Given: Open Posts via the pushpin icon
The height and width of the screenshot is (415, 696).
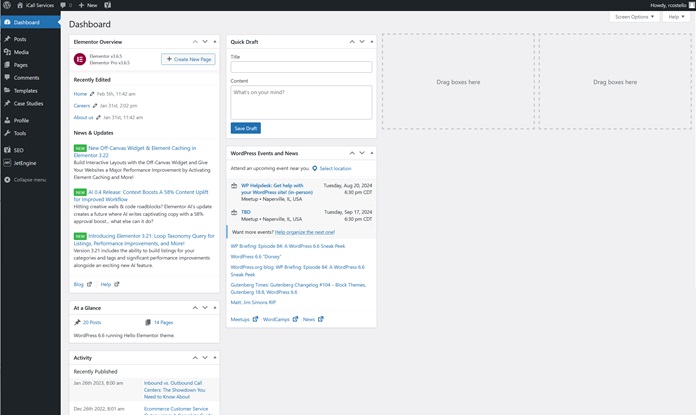Looking at the screenshot, I should tap(7, 39).
